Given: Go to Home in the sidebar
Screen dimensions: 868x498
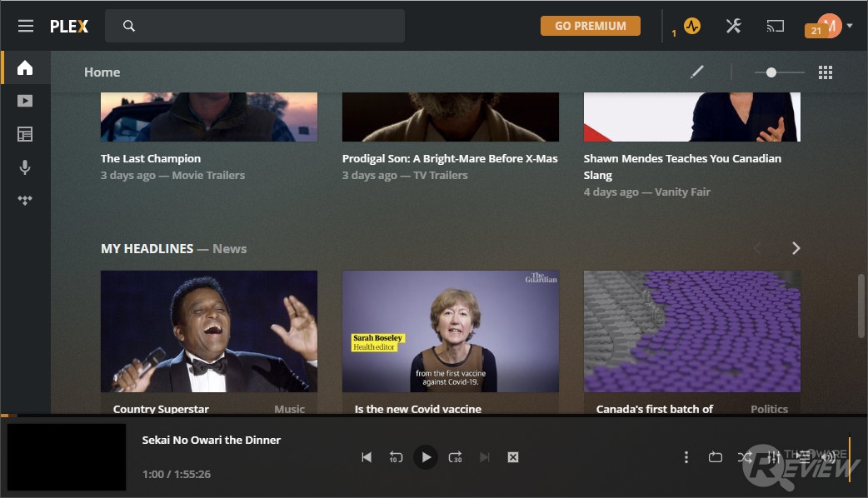Looking at the screenshot, I should [25, 68].
